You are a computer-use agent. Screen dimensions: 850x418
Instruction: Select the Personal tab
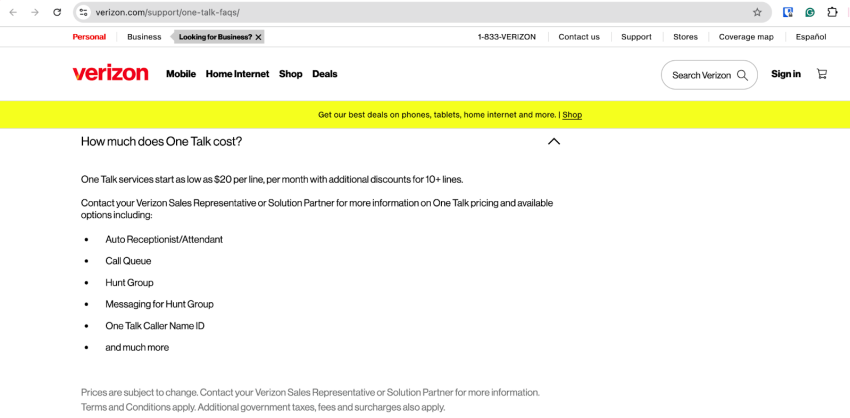tap(89, 37)
